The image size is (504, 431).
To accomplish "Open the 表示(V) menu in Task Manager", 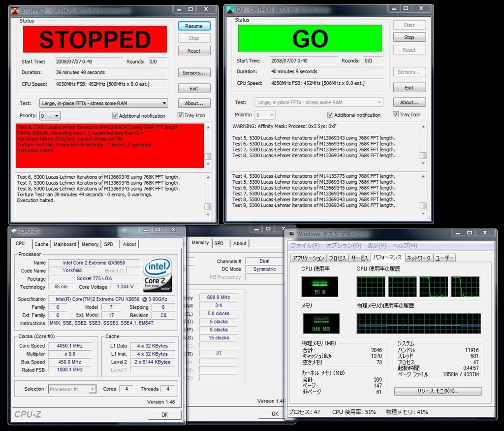I will (377, 245).
